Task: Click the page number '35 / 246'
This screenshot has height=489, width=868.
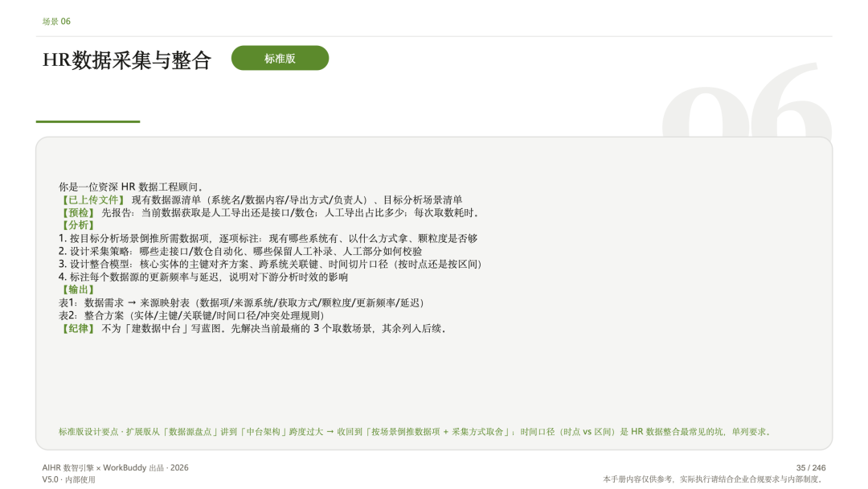Action: tap(811, 468)
